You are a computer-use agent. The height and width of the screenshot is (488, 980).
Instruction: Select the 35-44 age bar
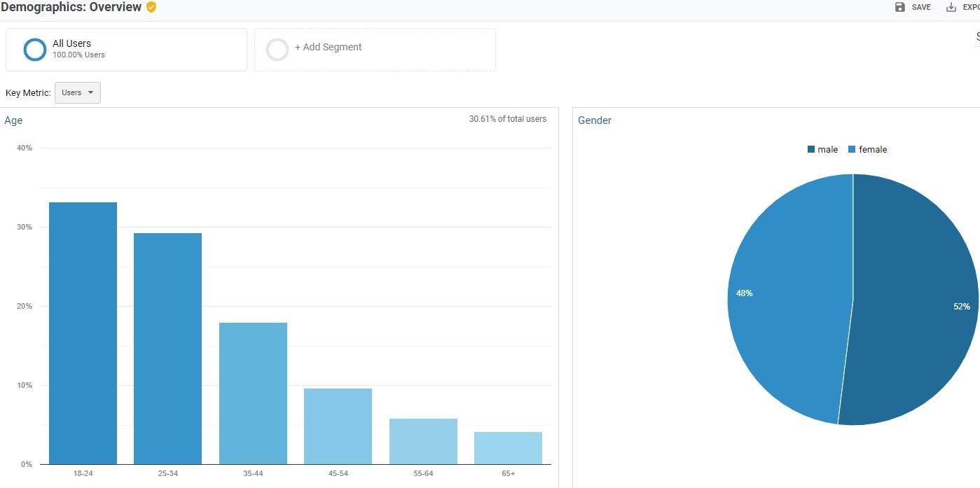(253, 393)
